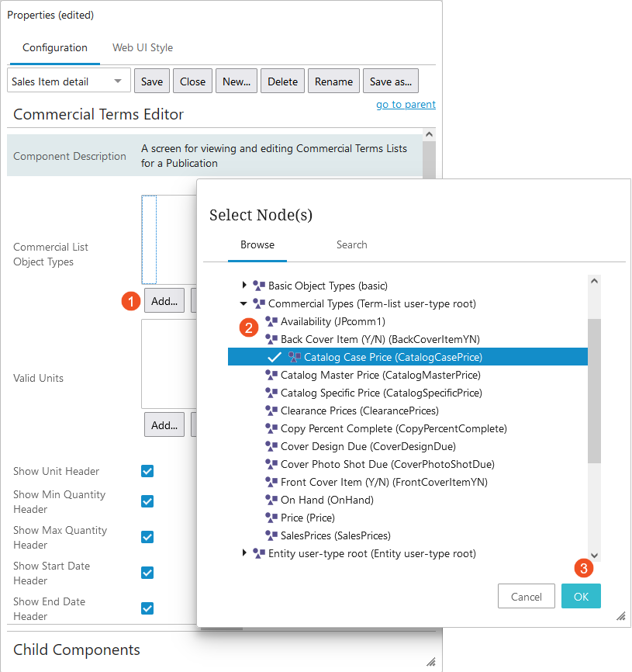Viewport: 632px width, 672px height.
Task: Collapse the Commercial Types tree node
Action: click(x=243, y=303)
